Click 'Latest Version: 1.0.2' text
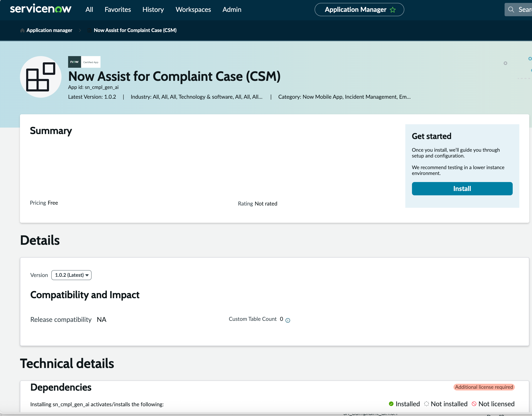Image resolution: width=532 pixels, height=416 pixels. click(92, 97)
